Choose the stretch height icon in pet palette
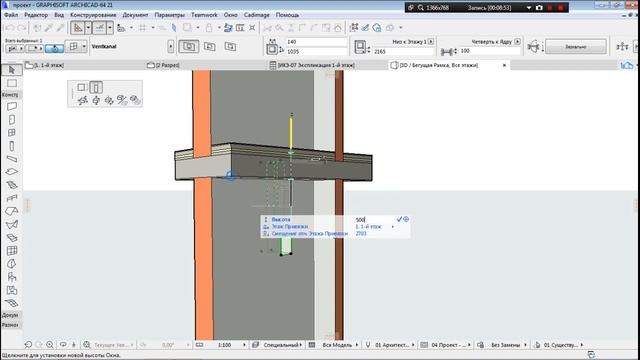Viewport: 640px width, 360px height. pos(96,87)
